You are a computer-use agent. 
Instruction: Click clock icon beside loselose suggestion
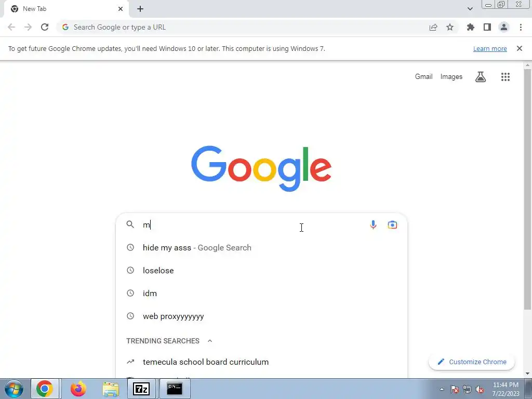click(130, 270)
